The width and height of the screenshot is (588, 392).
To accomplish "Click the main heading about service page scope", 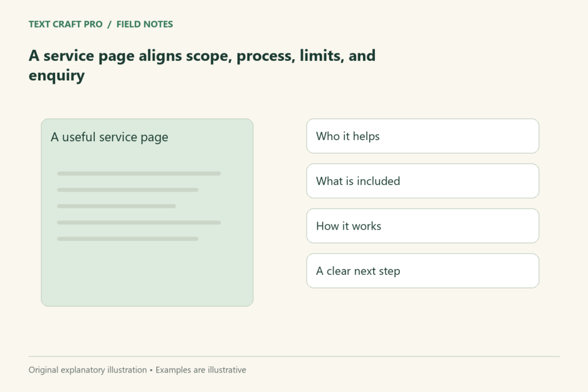I will [202, 65].
